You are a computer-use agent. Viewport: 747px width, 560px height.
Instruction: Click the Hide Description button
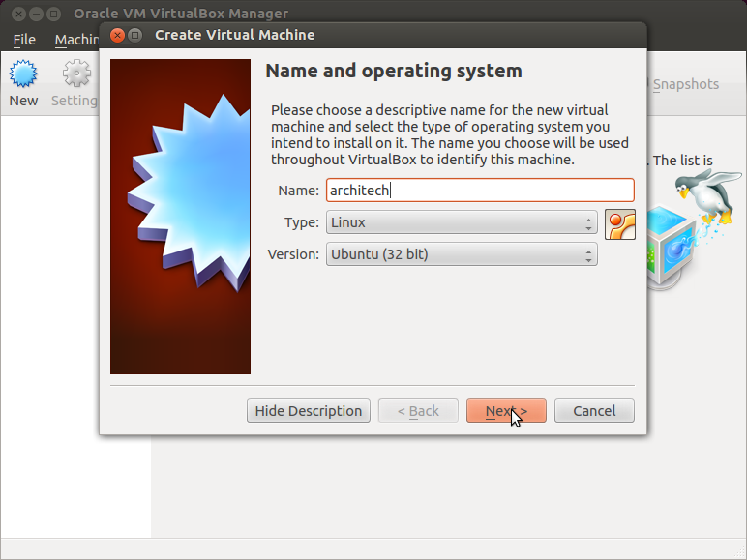tap(309, 410)
